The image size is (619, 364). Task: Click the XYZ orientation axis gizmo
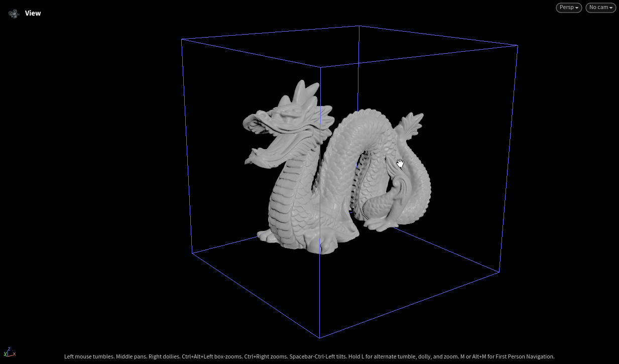coord(10,353)
